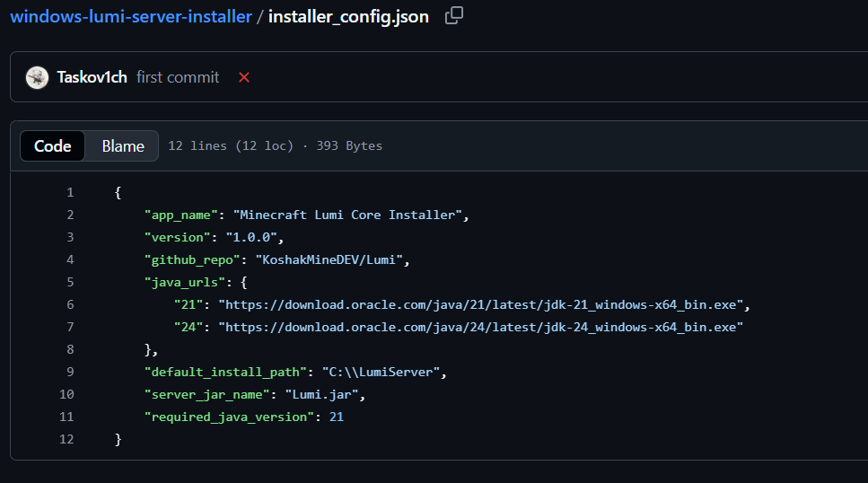Screen dimensions: 868x483
Task: Open the Taskov1ch user profile link
Action: click(x=93, y=77)
